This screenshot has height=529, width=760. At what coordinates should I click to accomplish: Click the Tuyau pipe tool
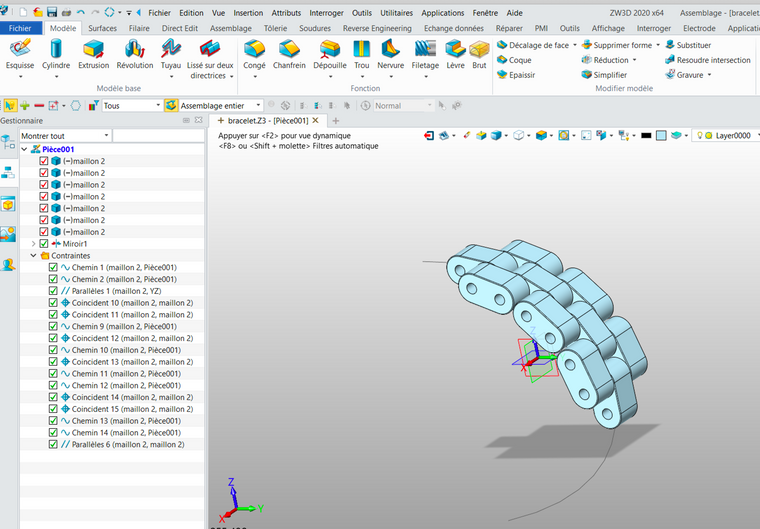point(171,53)
